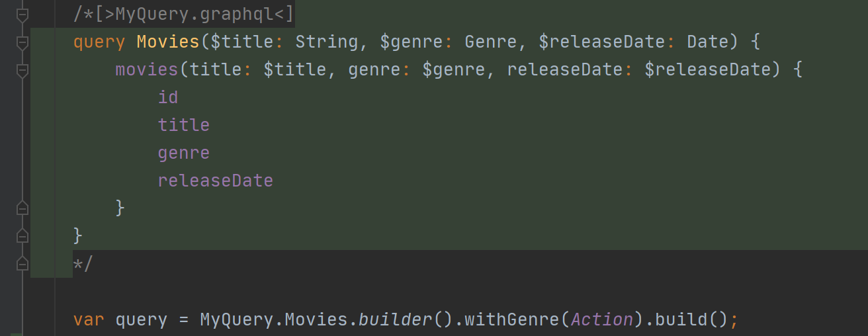The height and width of the screenshot is (336, 868).
Task: Click the Date type of $releaseDate
Action: [707, 42]
